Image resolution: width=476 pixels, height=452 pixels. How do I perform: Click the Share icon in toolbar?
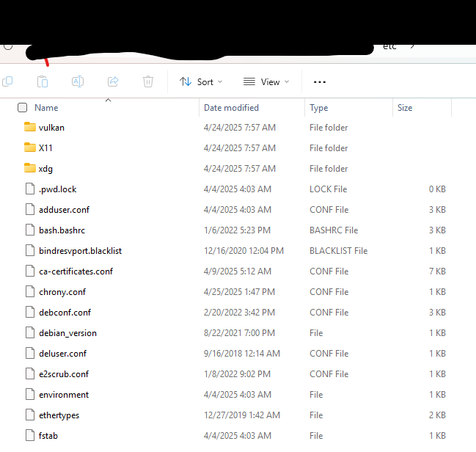(x=113, y=81)
